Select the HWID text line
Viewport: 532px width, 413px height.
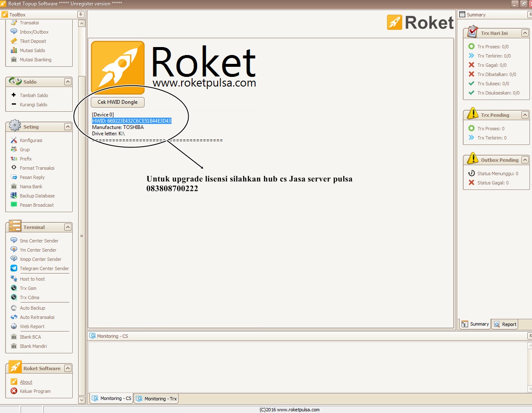click(x=132, y=121)
